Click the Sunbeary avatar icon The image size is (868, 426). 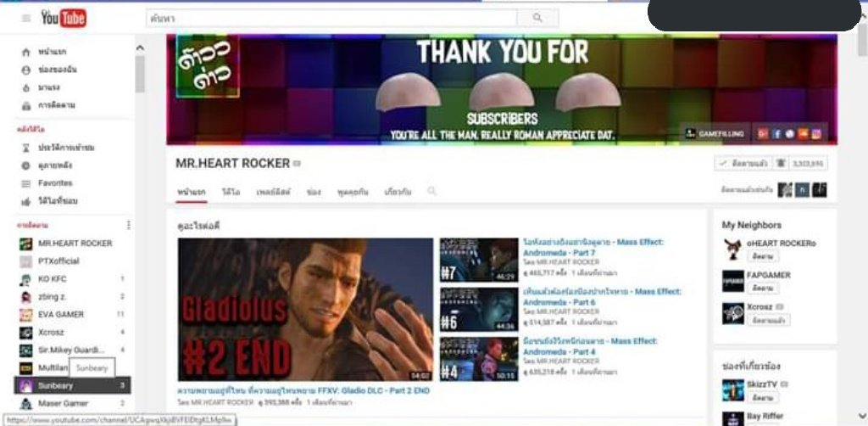[26, 386]
